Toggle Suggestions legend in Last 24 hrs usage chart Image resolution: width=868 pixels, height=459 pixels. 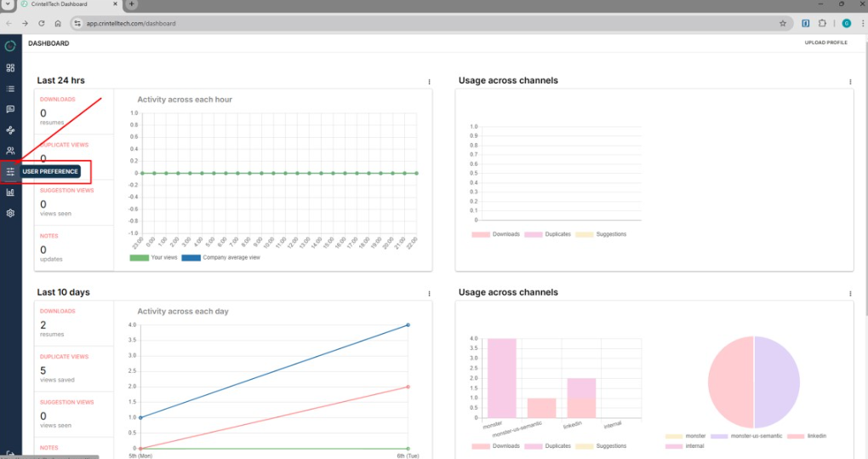coord(601,234)
